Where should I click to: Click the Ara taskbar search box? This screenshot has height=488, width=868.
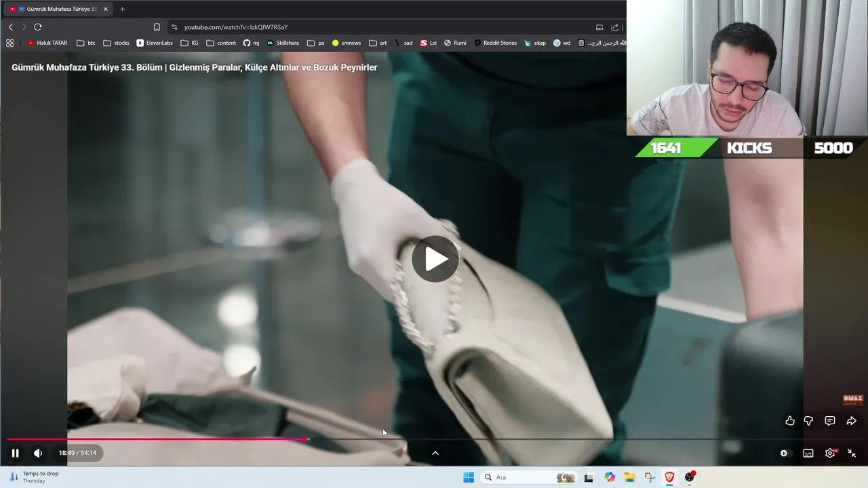(x=530, y=477)
